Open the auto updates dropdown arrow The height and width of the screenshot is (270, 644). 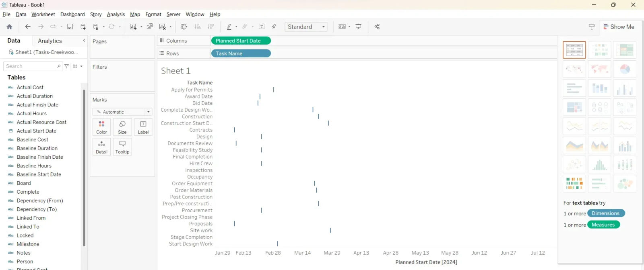[104, 27]
